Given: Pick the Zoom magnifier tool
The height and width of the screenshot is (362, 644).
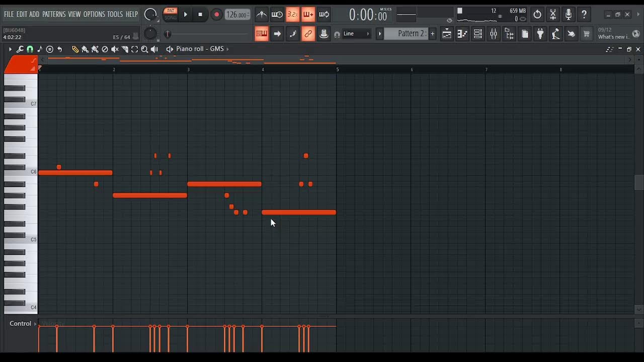Looking at the screenshot, I should 144,49.
